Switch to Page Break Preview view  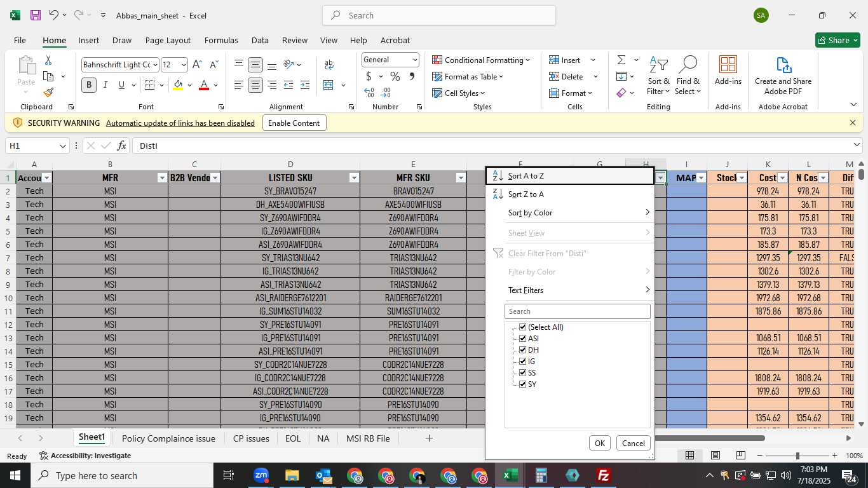click(741, 456)
